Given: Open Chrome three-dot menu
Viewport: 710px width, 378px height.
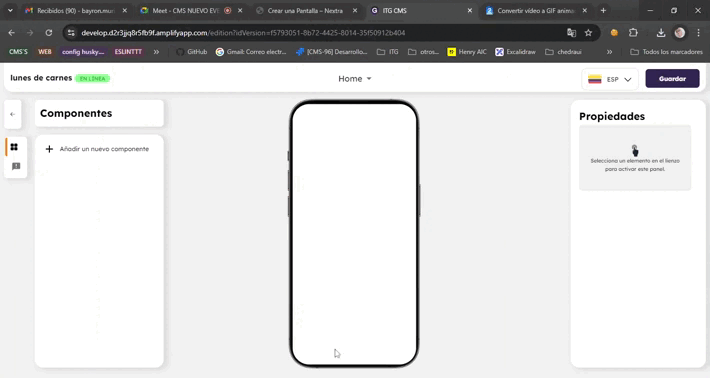Looking at the screenshot, I should [698, 33].
